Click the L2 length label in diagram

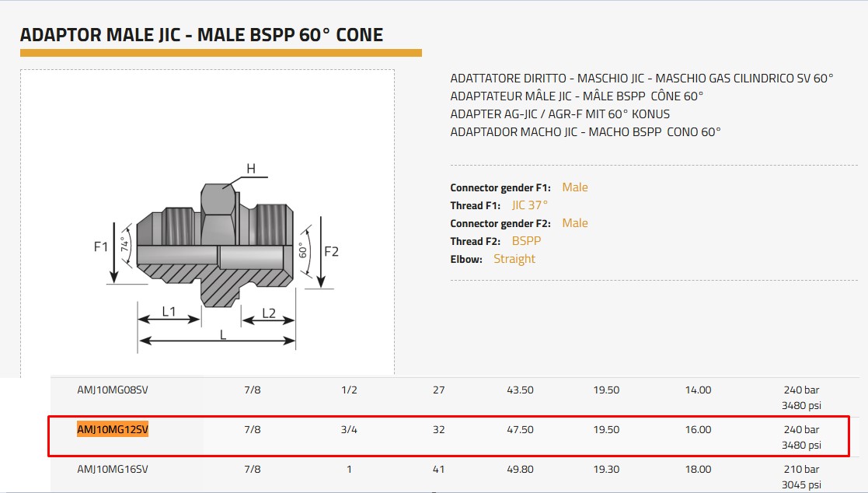pos(268,313)
